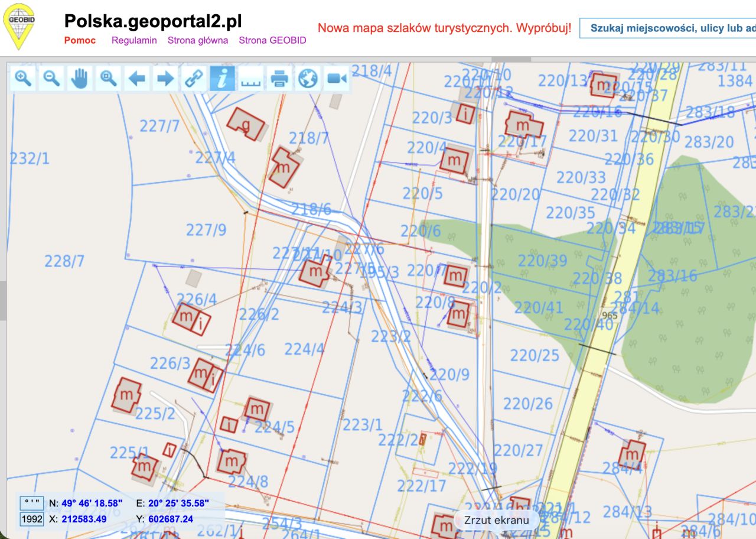Select parcel label 223/1
The image size is (756, 539).
(x=363, y=424)
